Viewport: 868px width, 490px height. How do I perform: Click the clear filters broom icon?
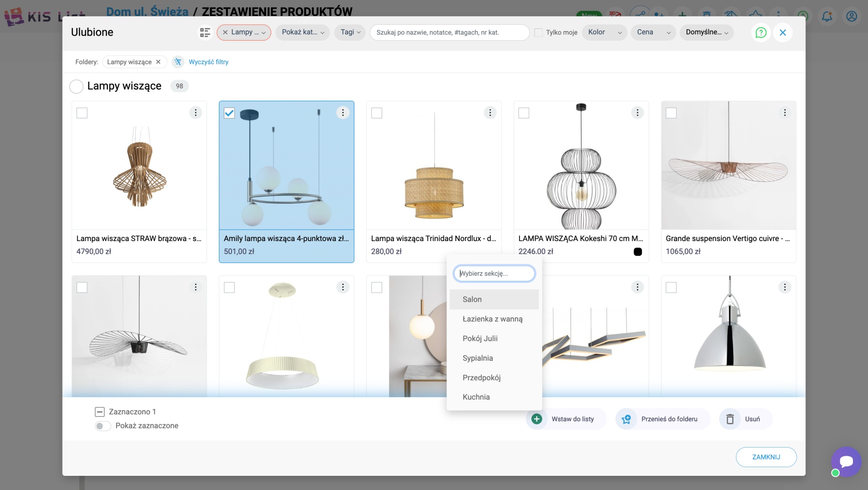[178, 62]
